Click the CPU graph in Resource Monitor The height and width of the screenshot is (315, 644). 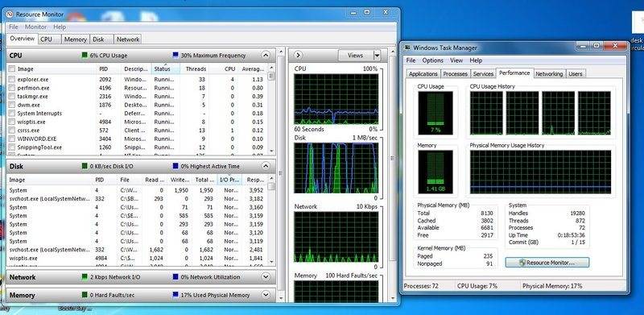point(336,99)
